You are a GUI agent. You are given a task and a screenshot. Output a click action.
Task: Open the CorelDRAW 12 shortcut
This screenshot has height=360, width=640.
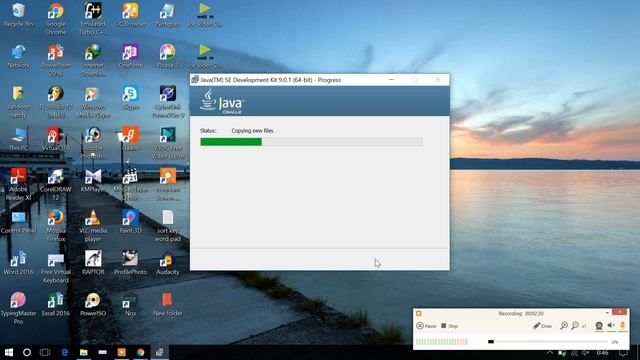click(x=56, y=184)
